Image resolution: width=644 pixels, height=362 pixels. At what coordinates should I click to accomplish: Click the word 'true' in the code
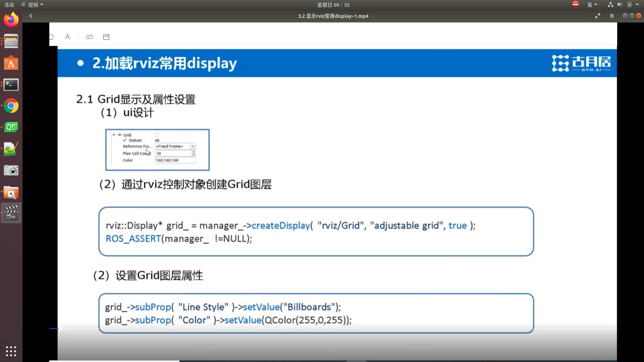coord(458,226)
